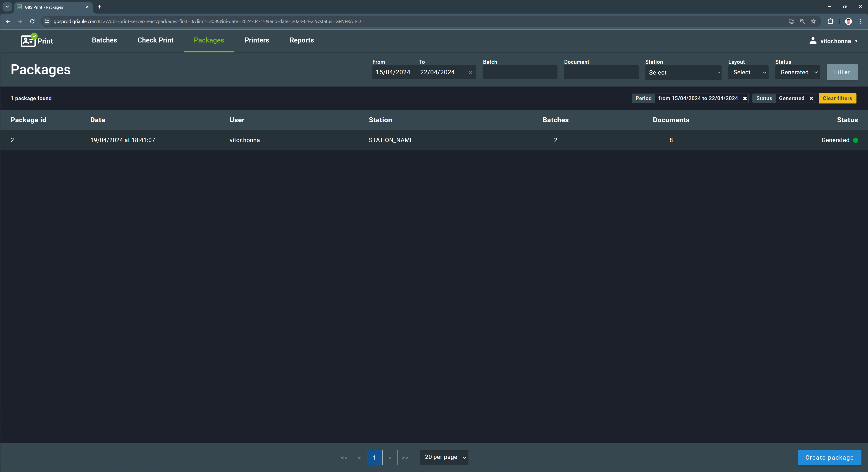Close the GBS Print - Packages tab

click(x=87, y=7)
